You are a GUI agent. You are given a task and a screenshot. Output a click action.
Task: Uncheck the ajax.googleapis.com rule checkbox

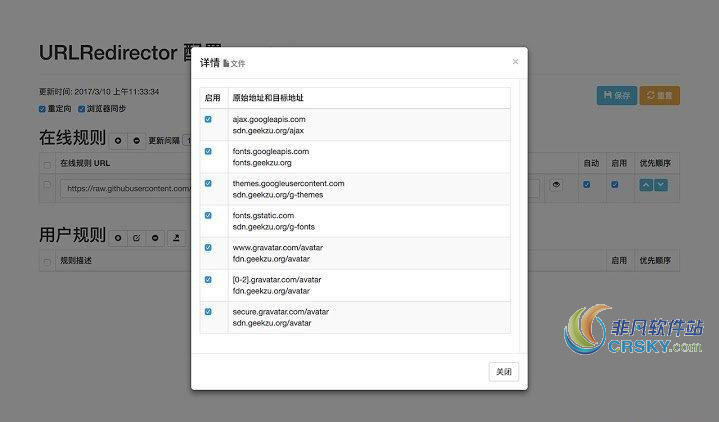coord(208,119)
